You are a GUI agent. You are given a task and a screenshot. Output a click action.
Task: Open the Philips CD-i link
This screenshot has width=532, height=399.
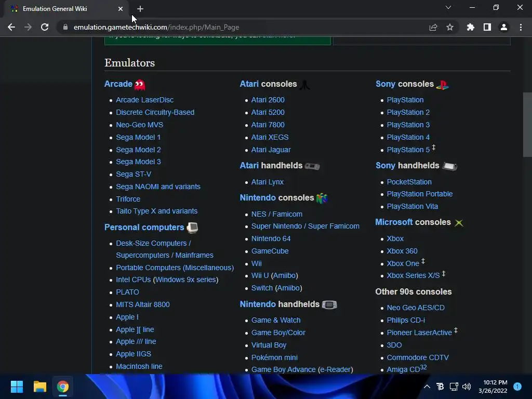[x=406, y=320]
